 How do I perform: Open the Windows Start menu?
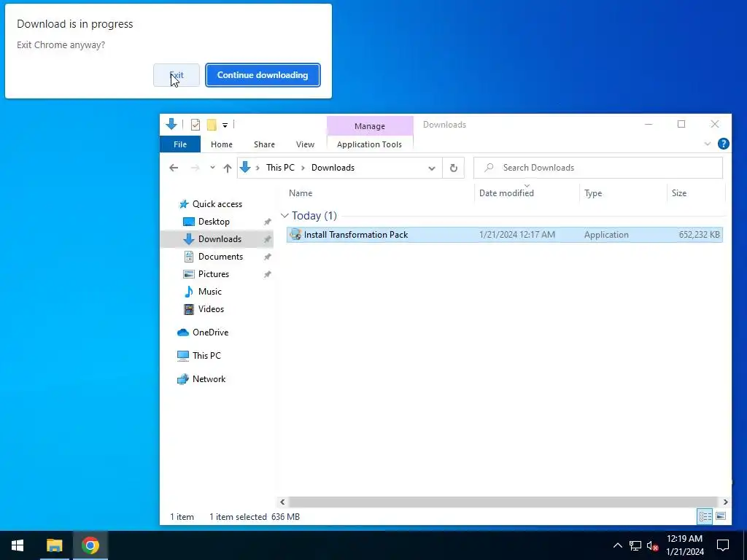coord(18,545)
